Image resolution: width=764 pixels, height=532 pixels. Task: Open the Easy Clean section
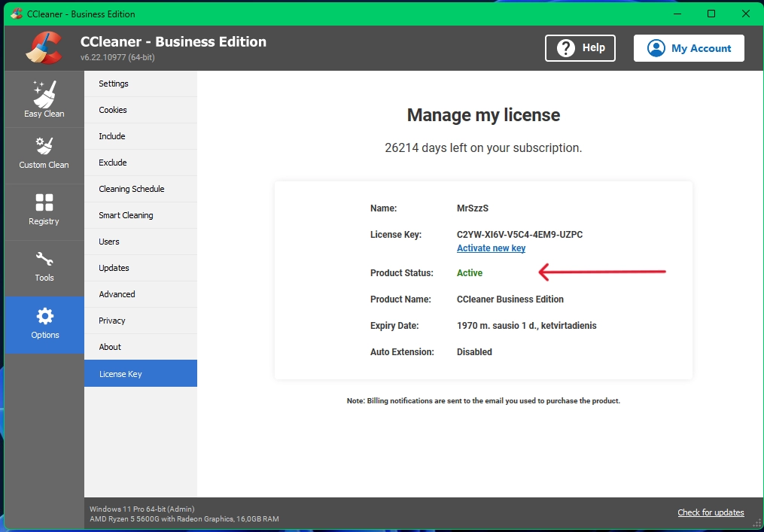(44, 99)
